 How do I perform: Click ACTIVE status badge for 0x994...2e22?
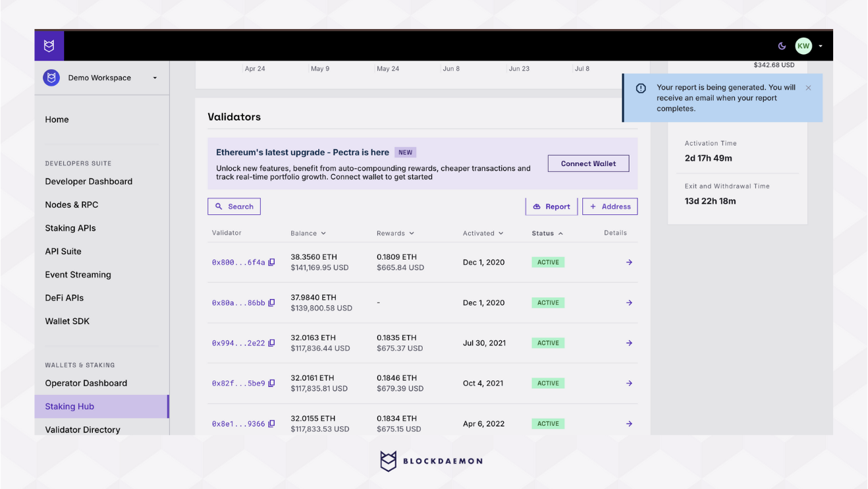pyautogui.click(x=548, y=343)
